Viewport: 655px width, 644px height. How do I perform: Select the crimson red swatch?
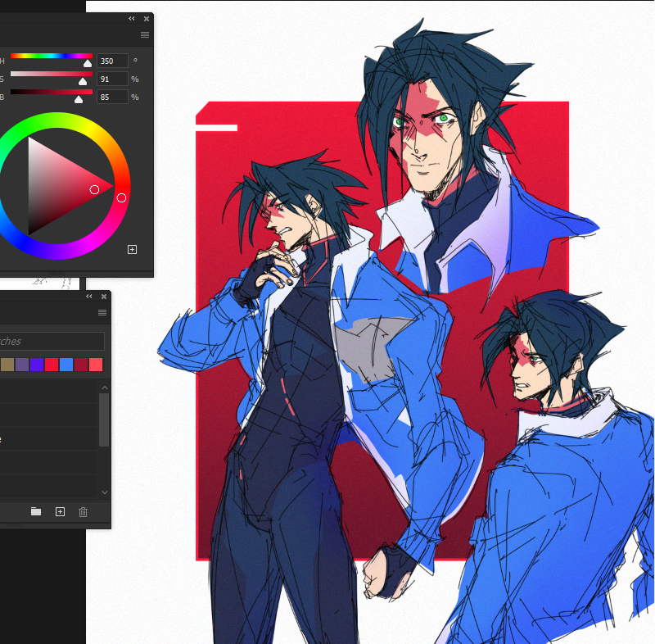point(52,365)
